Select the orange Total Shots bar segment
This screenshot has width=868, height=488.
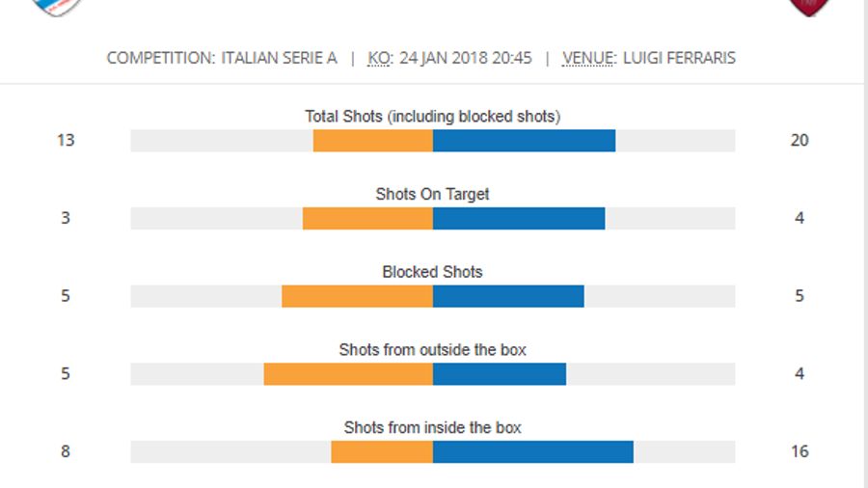(x=372, y=141)
